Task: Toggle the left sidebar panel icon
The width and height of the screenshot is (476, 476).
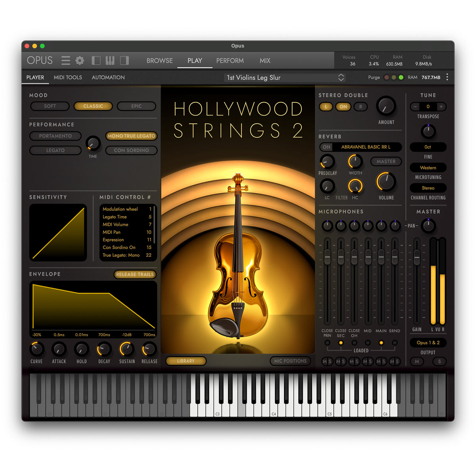Action: (96, 60)
